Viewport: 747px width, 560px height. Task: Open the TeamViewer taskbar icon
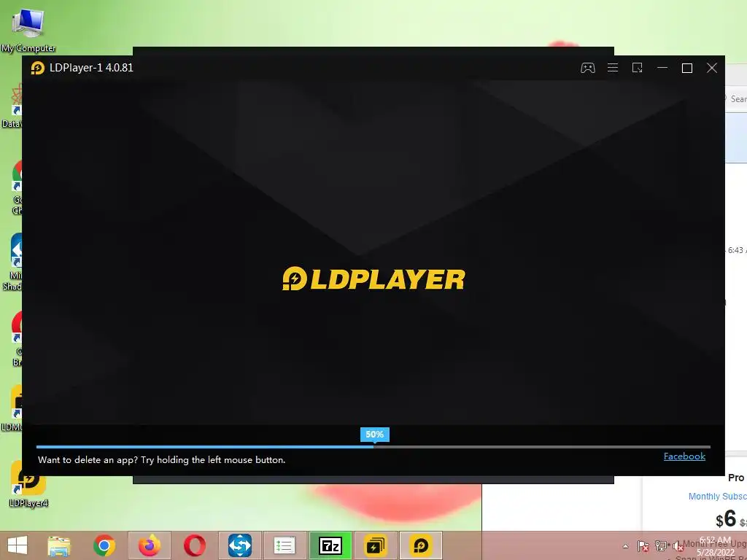tap(239, 545)
